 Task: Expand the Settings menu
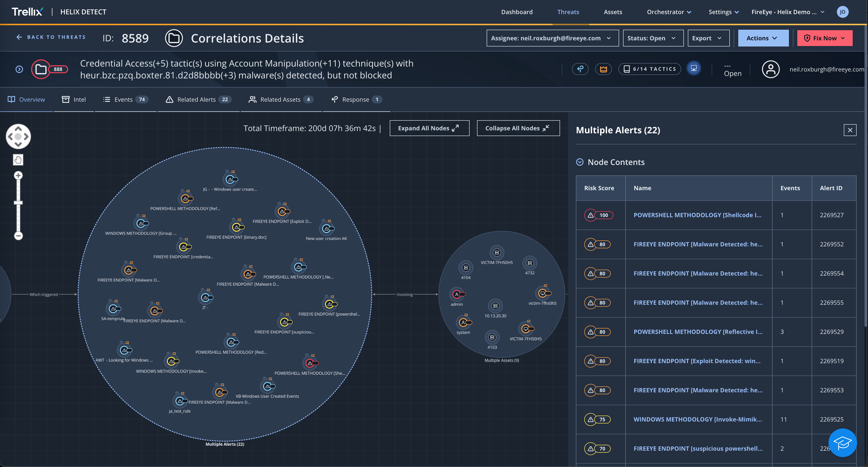[723, 12]
